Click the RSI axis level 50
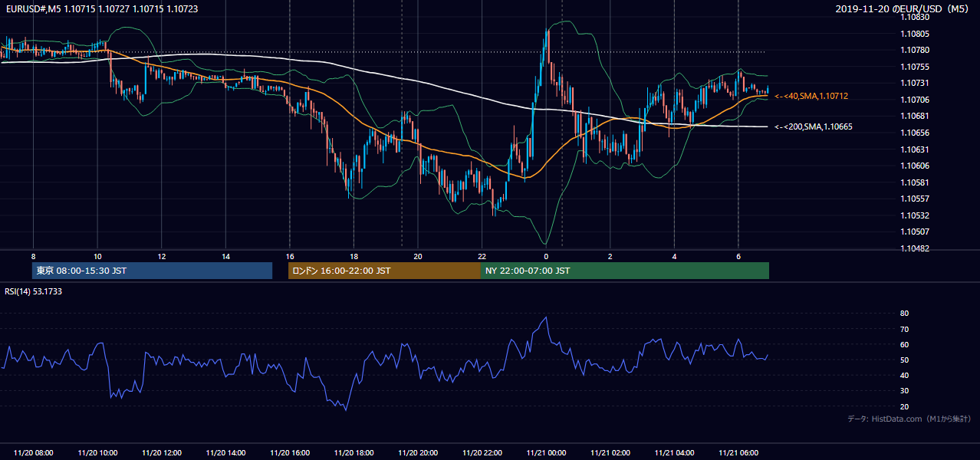This screenshot has width=980, height=460. (x=905, y=360)
